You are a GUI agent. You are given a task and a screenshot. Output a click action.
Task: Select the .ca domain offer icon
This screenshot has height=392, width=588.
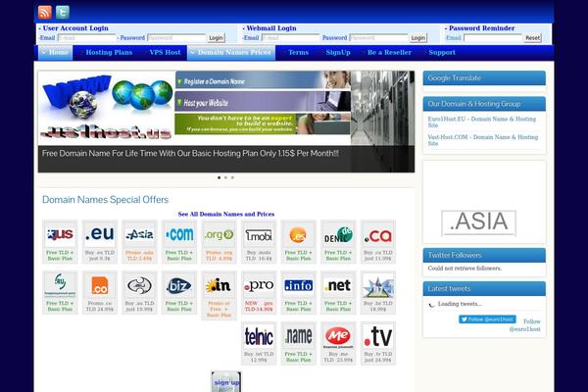[x=378, y=235]
